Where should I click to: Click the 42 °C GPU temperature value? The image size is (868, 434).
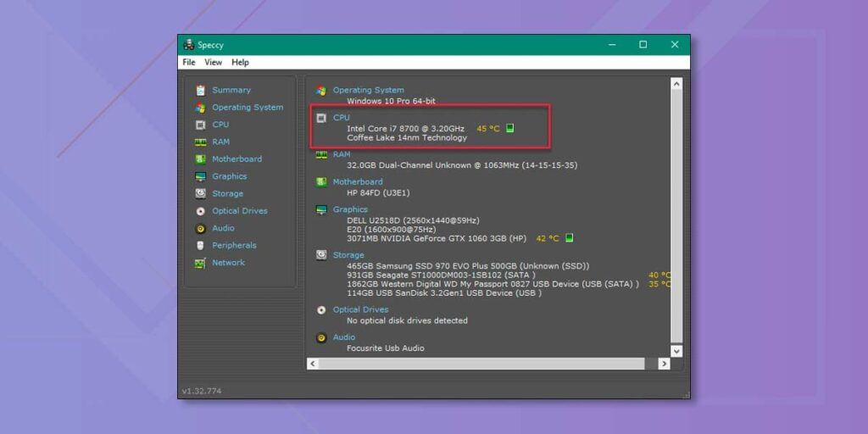coord(548,238)
